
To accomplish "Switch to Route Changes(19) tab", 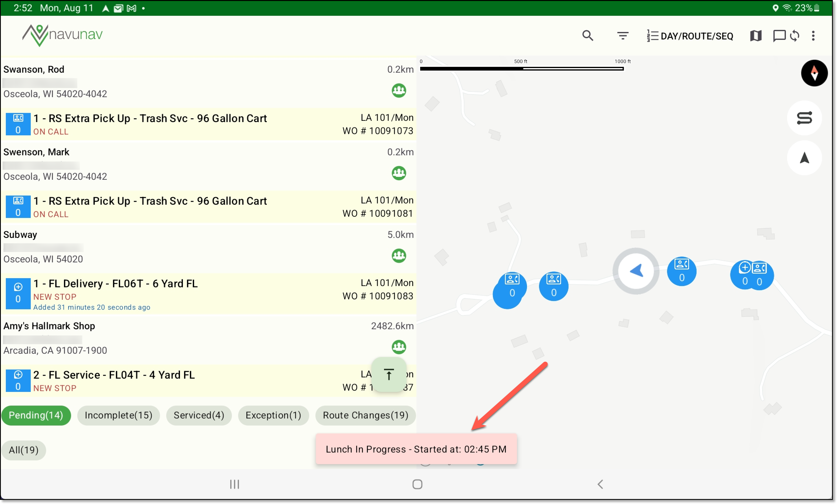I will pos(365,415).
